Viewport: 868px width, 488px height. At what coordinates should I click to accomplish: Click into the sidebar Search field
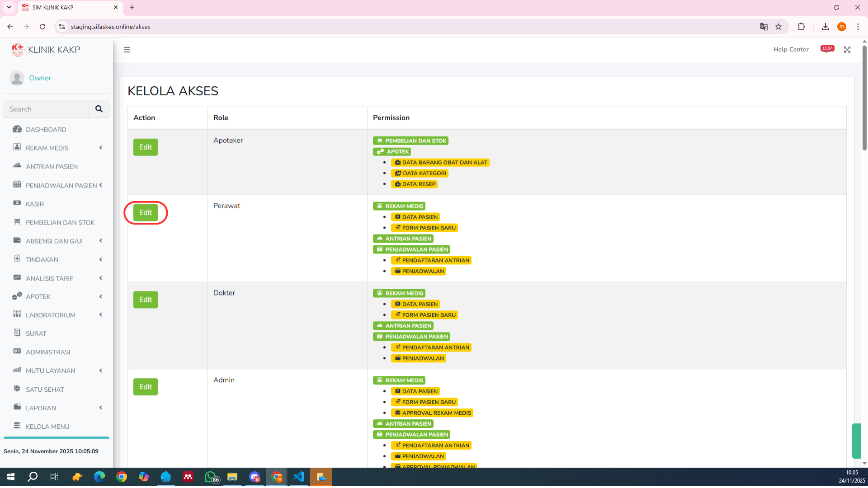point(47,109)
